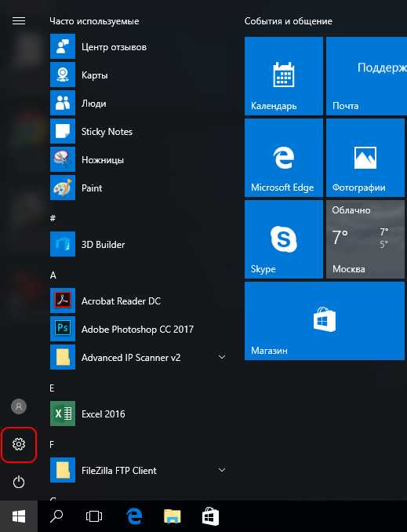Open user account avatar
407x532 pixels.
click(19, 406)
